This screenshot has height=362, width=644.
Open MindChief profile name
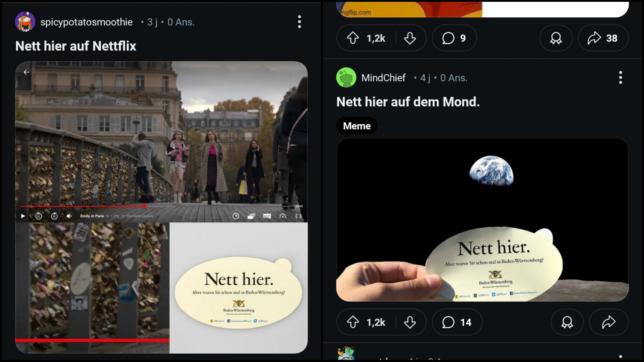pos(383,78)
